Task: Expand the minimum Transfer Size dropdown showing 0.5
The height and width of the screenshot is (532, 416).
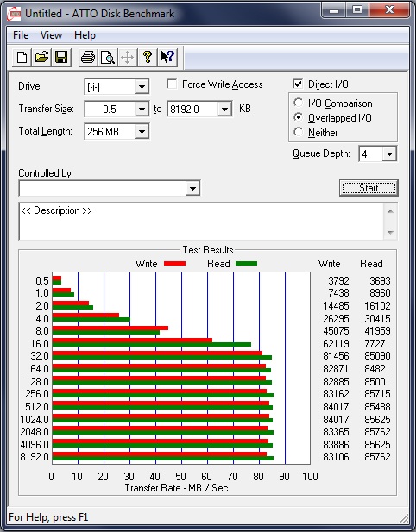Action: [142, 110]
